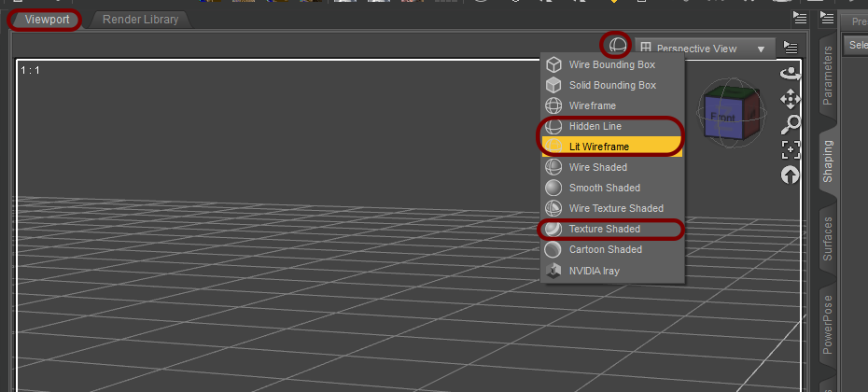Open the pane options menu above Parameters tab
The height and width of the screenshot is (392, 868).
(827, 19)
